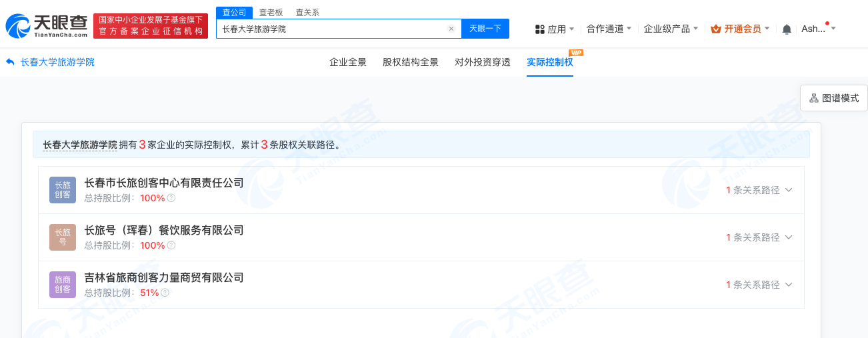Open the 开通会员 dropdown
The height and width of the screenshot is (338, 868).
[x=741, y=29]
